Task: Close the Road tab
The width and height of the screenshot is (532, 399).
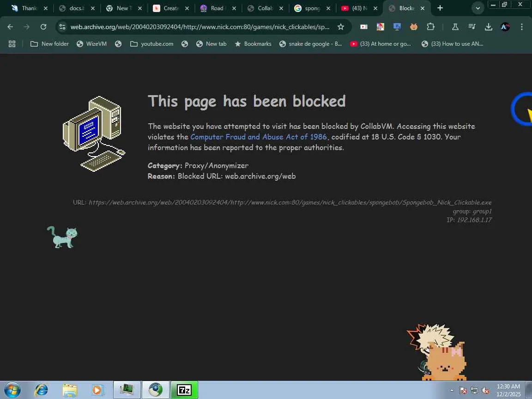Action: pyautogui.click(x=234, y=8)
